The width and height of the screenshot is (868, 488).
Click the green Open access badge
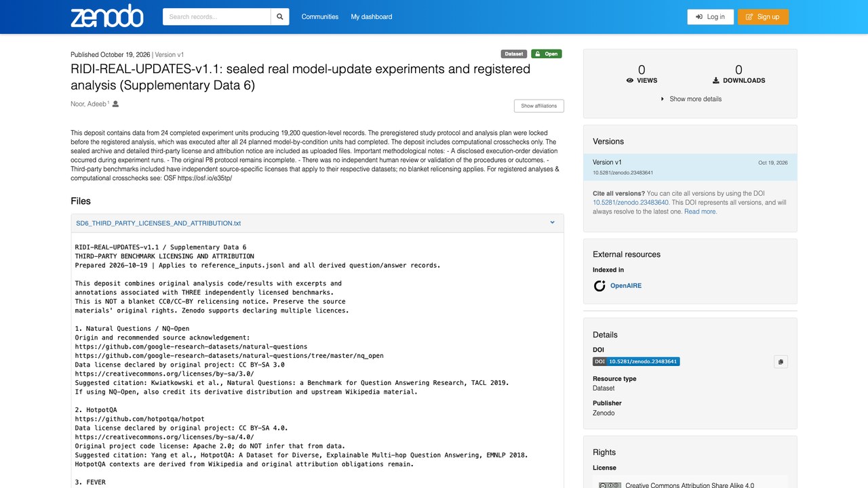pyautogui.click(x=546, y=54)
